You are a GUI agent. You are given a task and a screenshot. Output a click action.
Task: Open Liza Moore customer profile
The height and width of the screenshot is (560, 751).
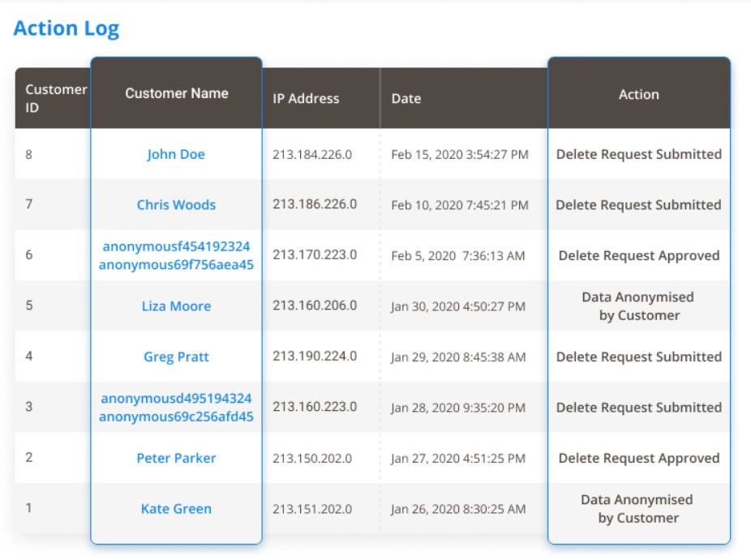176,306
